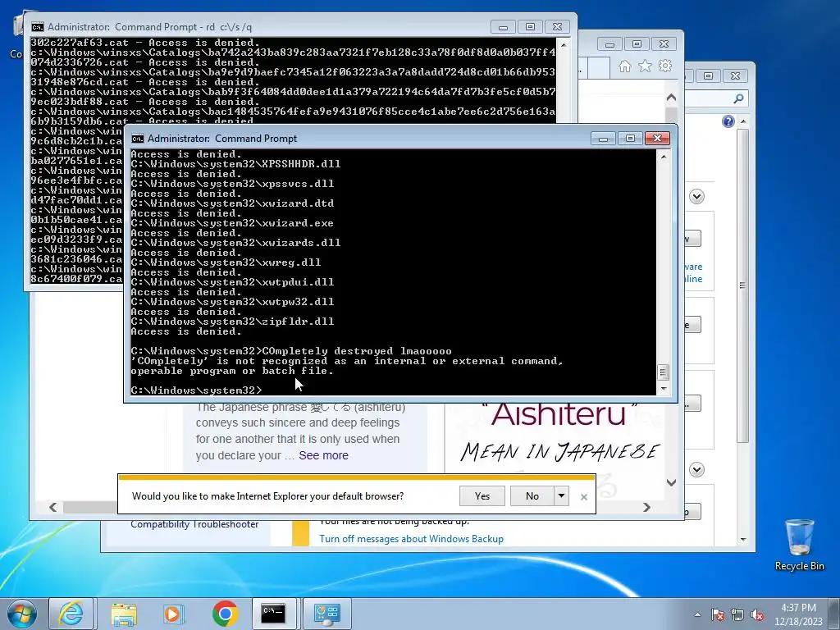Click the Show desktop strip by the clock
This screenshot has height=630, width=840.
[834, 614]
